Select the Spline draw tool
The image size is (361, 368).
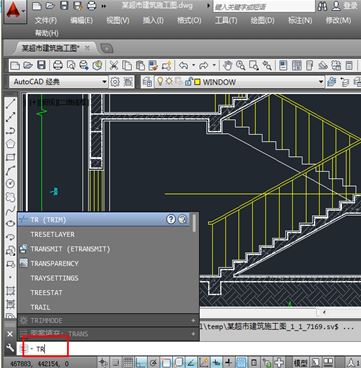pyautogui.click(x=11, y=210)
